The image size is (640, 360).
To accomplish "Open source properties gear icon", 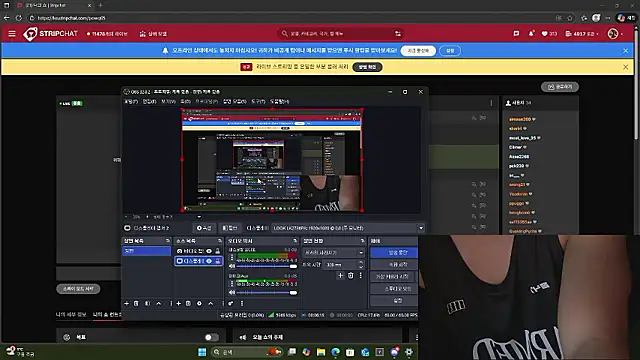I will tap(199, 303).
